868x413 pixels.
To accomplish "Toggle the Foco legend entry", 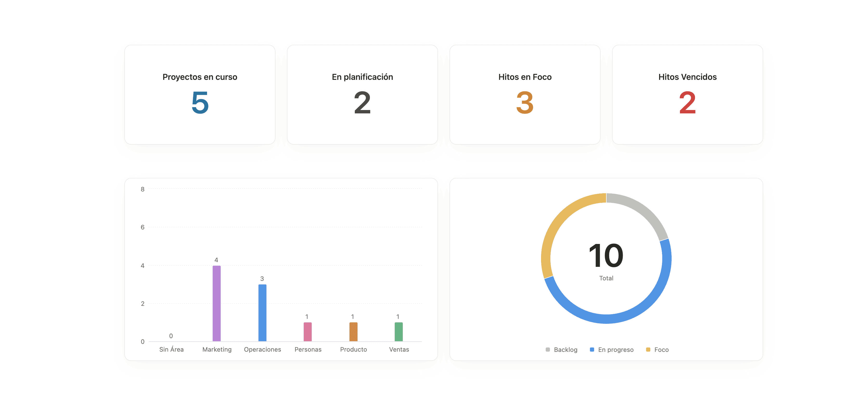I will tap(661, 350).
